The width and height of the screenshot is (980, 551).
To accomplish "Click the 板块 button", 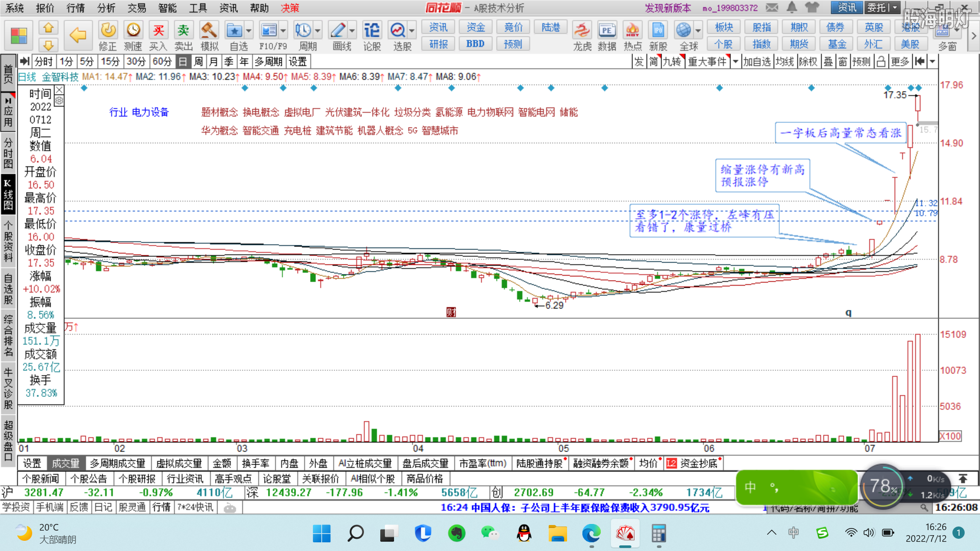I will [x=724, y=27].
